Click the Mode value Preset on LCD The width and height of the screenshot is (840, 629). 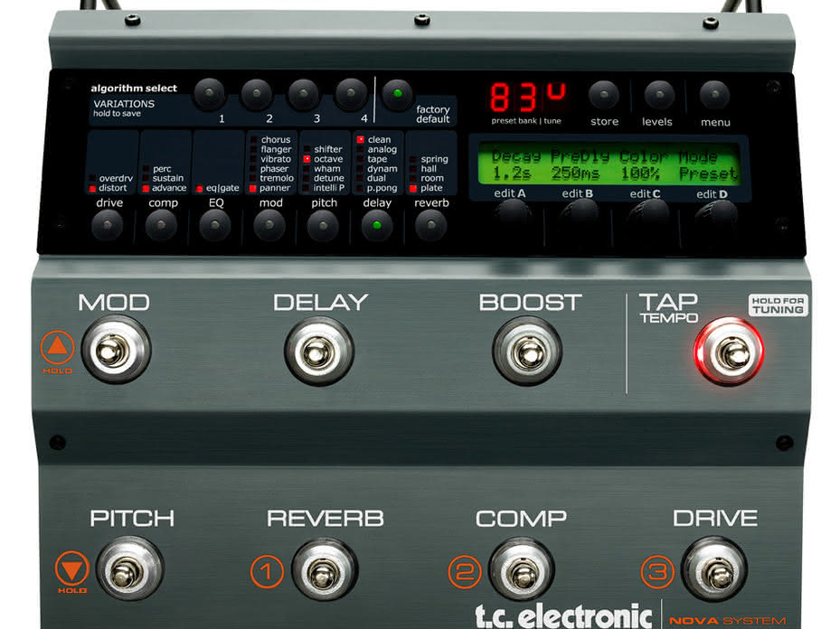pyautogui.click(x=707, y=174)
